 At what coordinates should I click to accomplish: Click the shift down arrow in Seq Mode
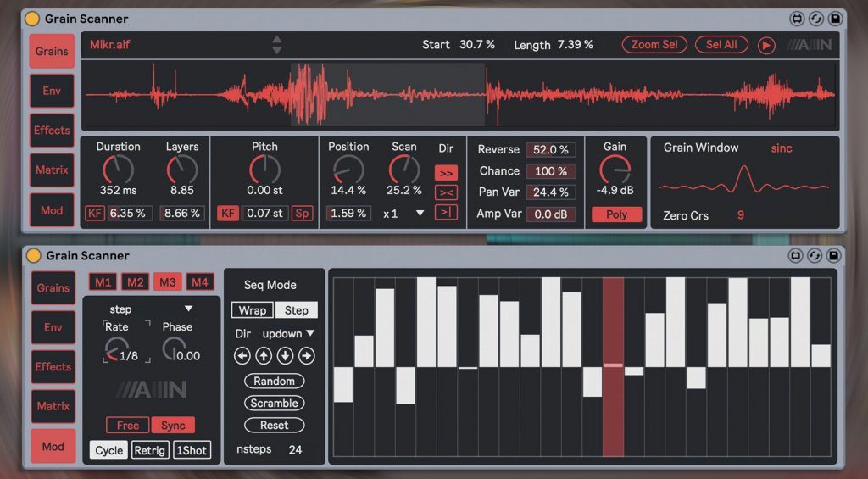click(x=285, y=355)
